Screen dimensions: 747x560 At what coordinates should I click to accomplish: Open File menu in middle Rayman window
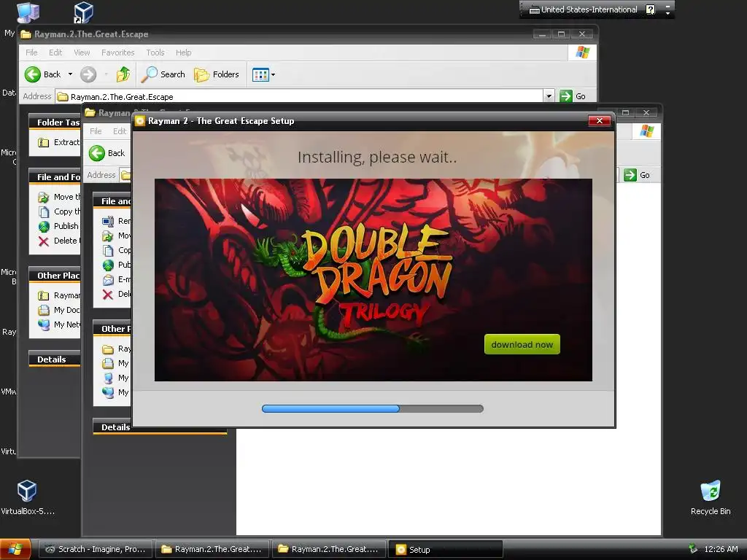[x=96, y=131]
